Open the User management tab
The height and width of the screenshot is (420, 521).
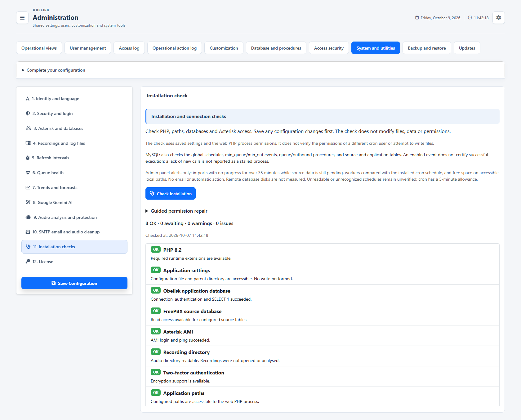coord(88,48)
